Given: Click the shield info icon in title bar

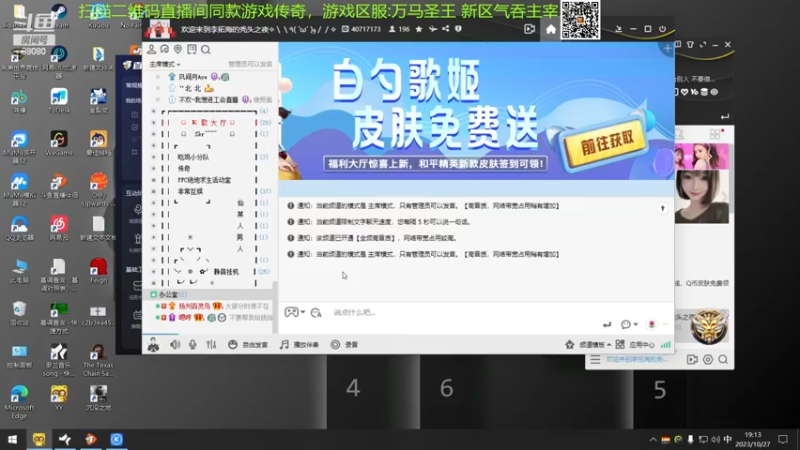Looking at the screenshot, I should click(458, 29).
